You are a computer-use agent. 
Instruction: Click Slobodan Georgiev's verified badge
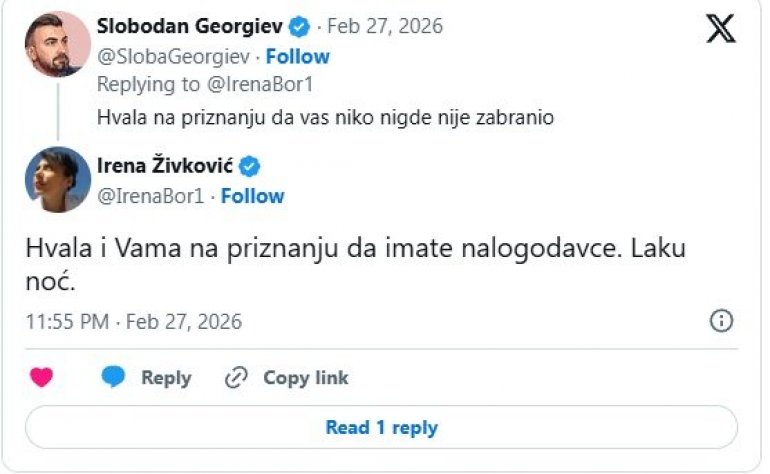tap(299, 25)
